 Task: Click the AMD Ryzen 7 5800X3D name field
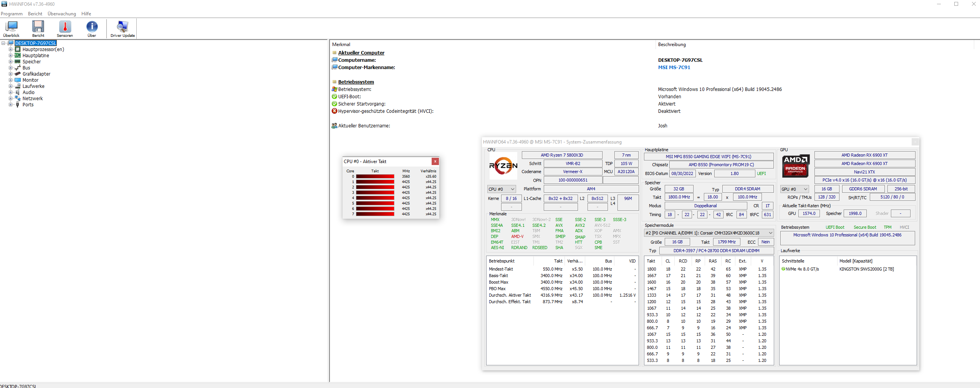click(562, 155)
